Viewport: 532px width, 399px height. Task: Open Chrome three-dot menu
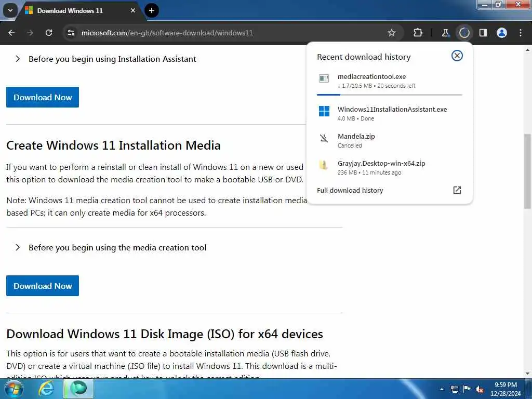pyautogui.click(x=521, y=33)
